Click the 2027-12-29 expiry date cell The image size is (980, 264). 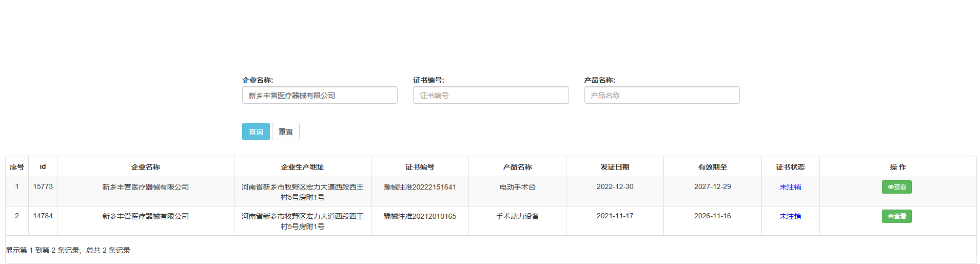tap(712, 187)
